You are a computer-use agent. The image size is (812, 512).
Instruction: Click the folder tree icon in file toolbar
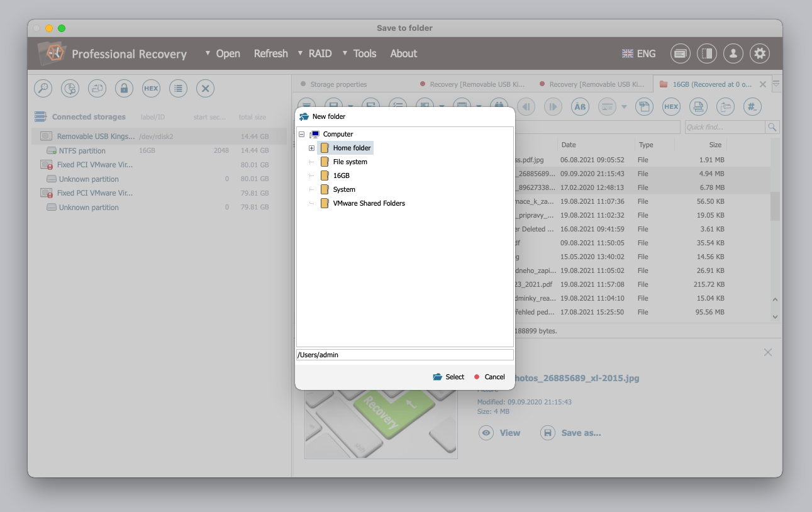point(725,107)
